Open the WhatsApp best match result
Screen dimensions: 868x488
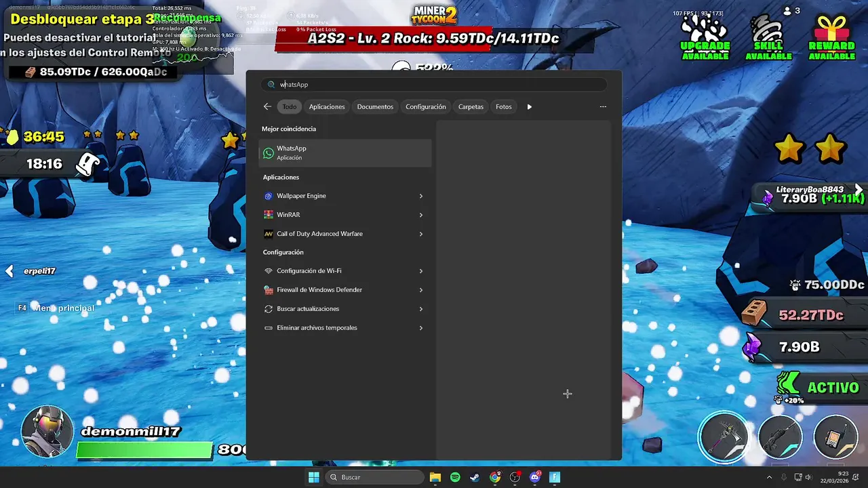tap(345, 152)
